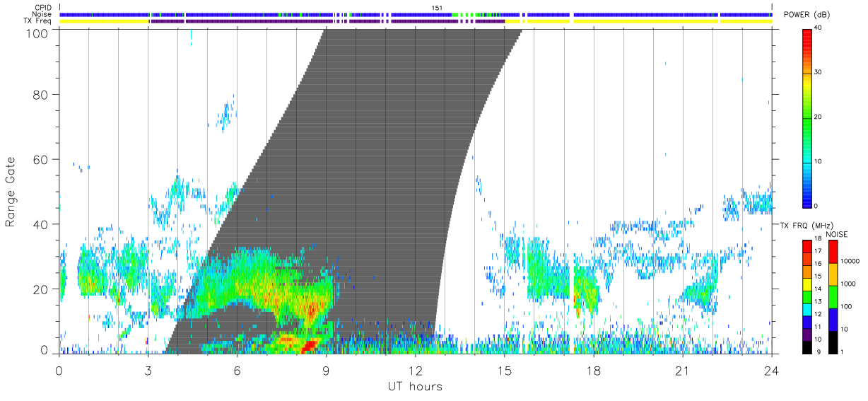Click the power color scale bar
This screenshot has height=401, width=868.
pyautogui.click(x=807, y=117)
